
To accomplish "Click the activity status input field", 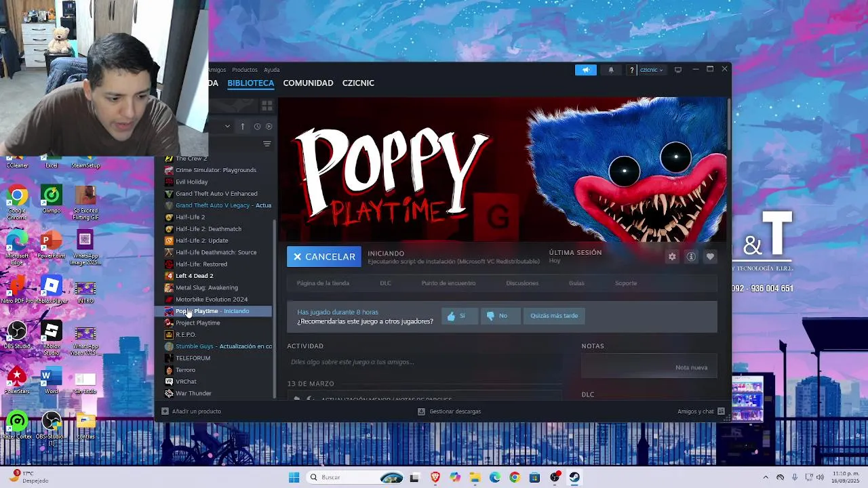I will tap(424, 362).
